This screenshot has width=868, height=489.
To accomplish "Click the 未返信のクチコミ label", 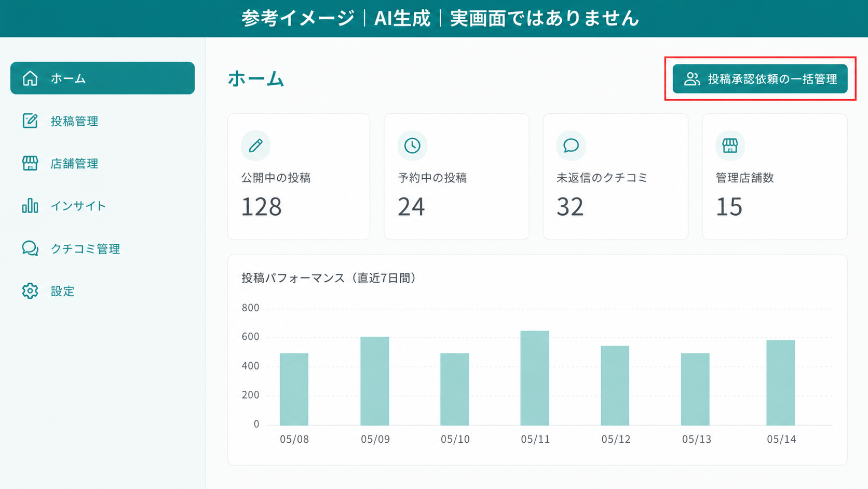I will coord(602,178).
